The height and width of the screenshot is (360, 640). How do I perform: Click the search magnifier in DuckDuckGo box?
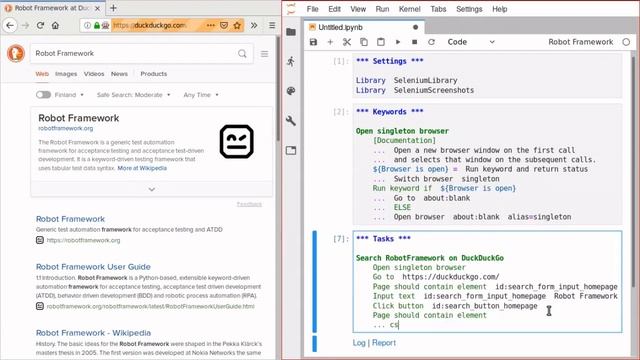click(x=242, y=53)
